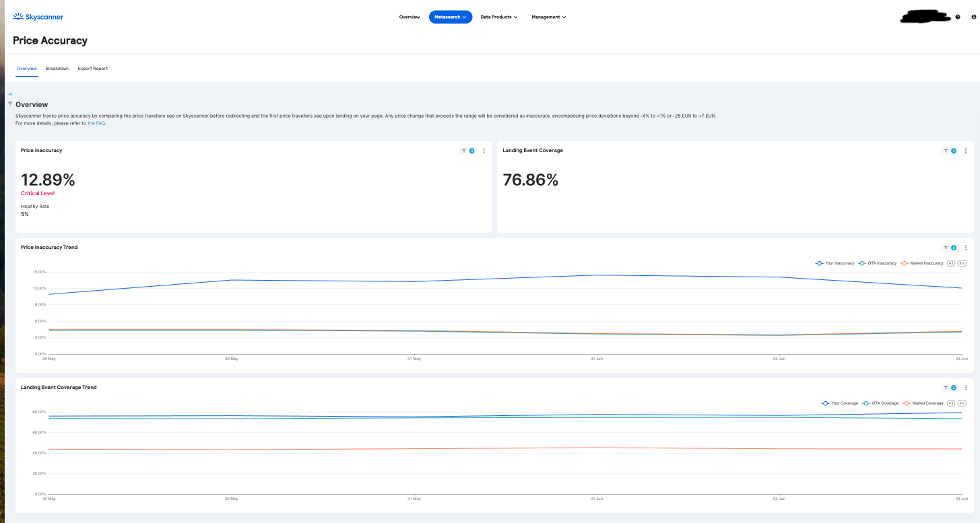Toggle Market Coverage legend series

tap(923, 403)
